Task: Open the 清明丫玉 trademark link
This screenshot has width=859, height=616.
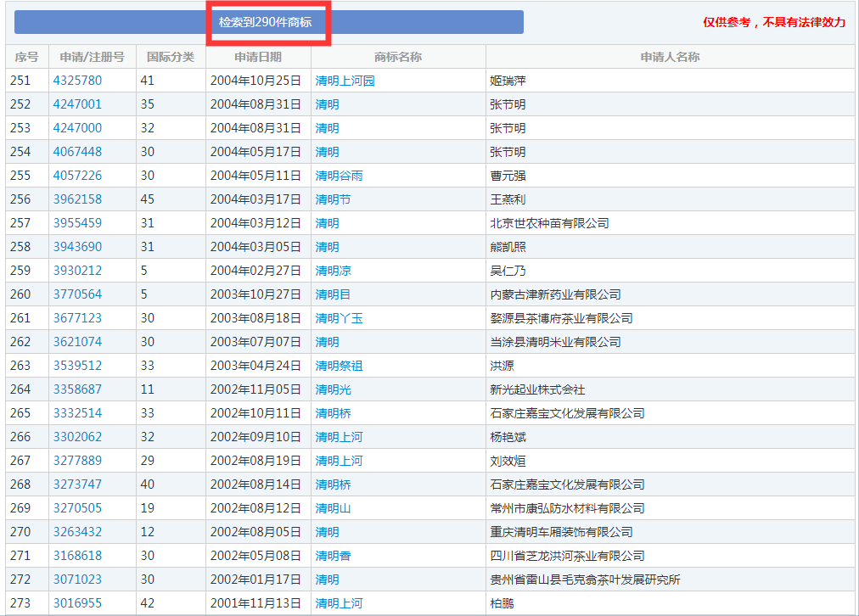Action: tap(339, 318)
